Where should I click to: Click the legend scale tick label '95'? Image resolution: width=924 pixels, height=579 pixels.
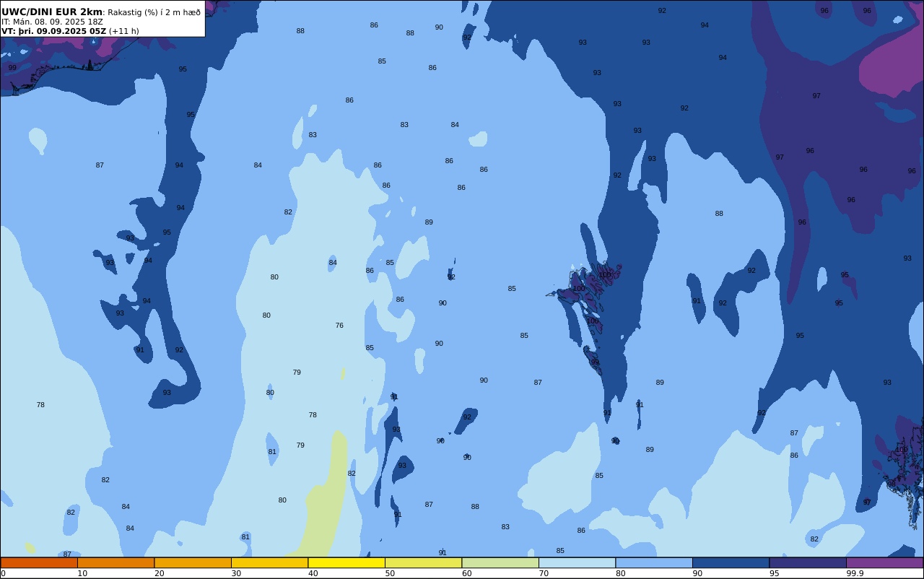point(775,573)
